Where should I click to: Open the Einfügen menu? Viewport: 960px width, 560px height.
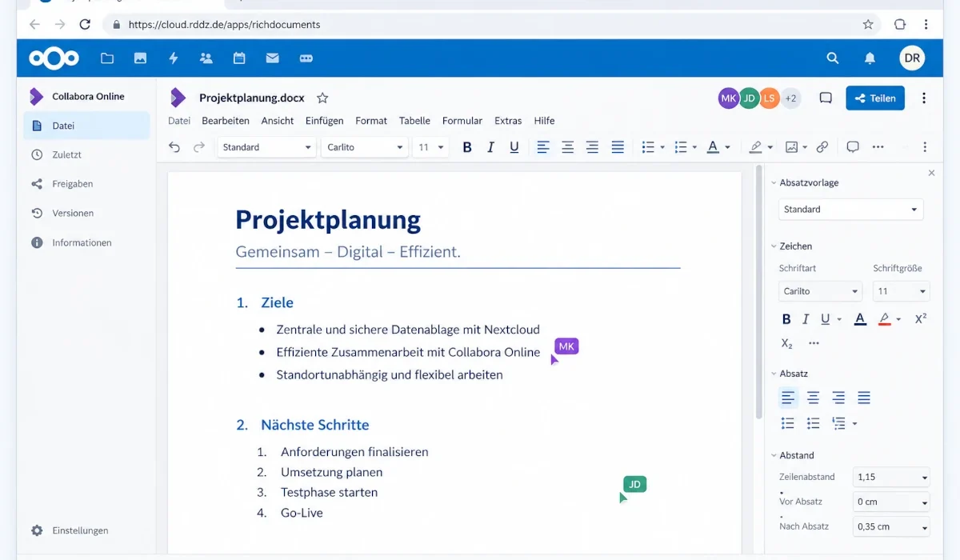pyautogui.click(x=324, y=121)
